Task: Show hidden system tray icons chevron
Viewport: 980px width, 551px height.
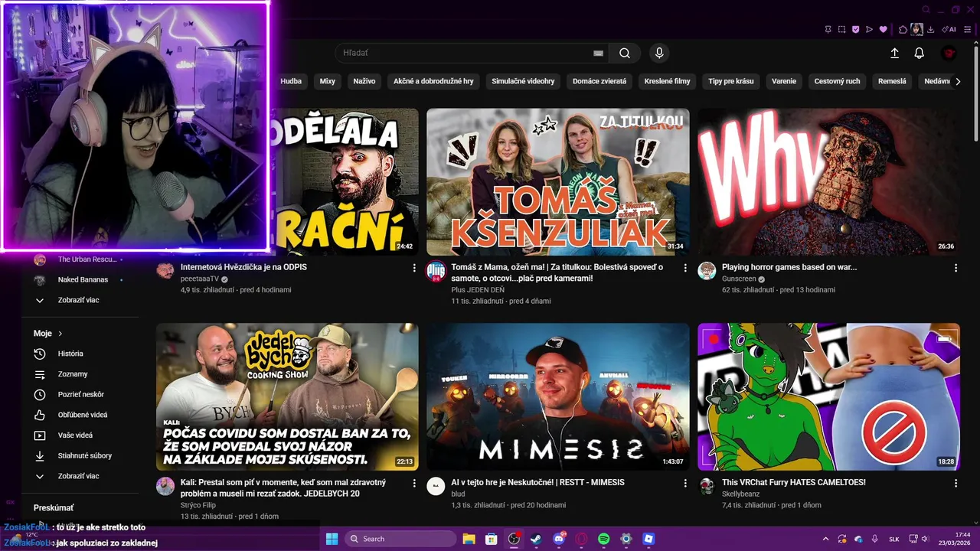Action: (x=824, y=539)
